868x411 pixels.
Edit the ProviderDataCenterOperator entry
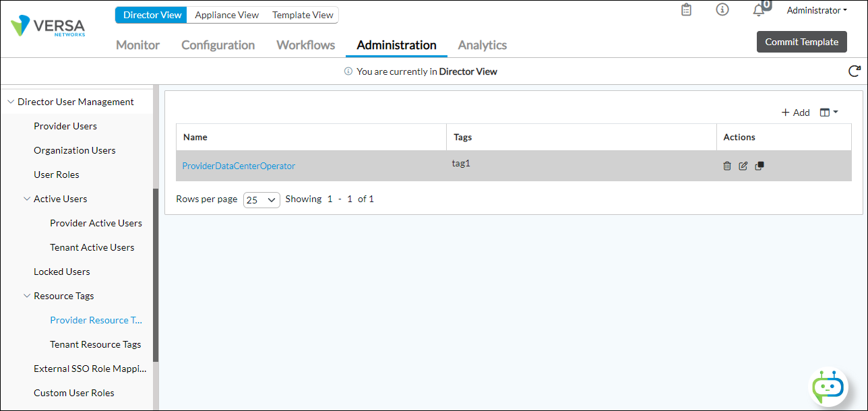pyautogui.click(x=743, y=166)
